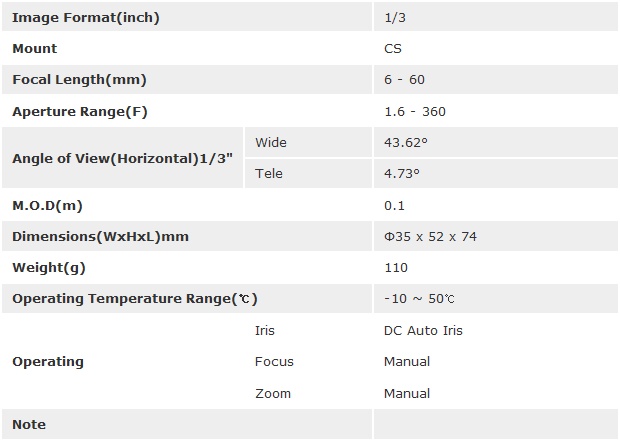Click the 43.62° wide angle value
The height and width of the screenshot is (441, 620).
point(406,142)
